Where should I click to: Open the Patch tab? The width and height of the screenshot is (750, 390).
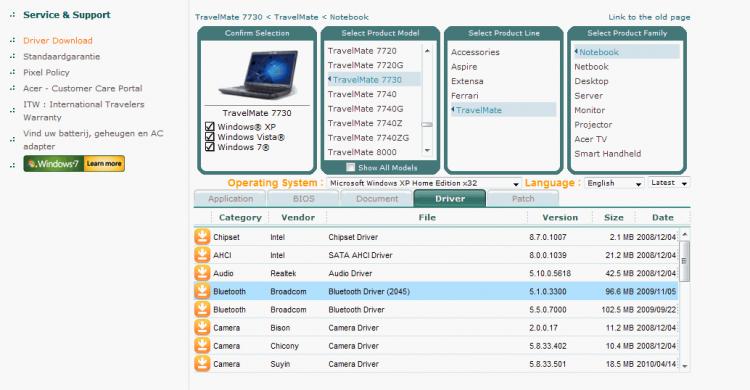(522, 199)
